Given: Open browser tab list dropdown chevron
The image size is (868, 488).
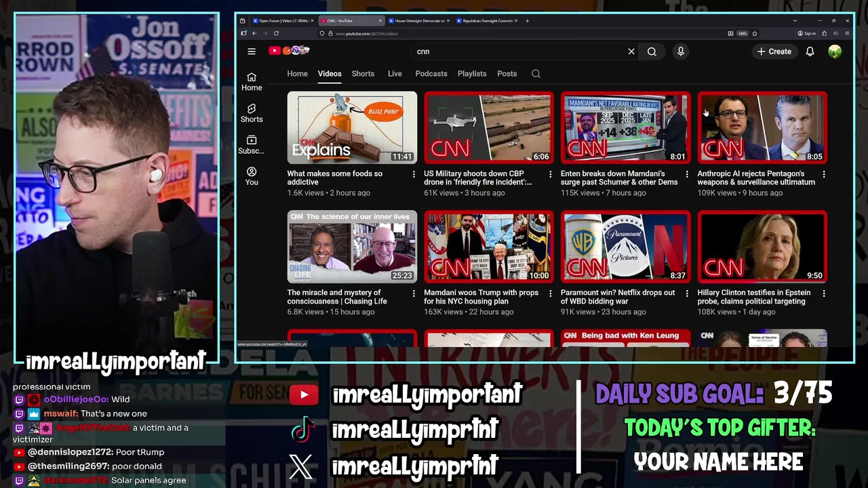Looking at the screenshot, I should click(795, 21).
